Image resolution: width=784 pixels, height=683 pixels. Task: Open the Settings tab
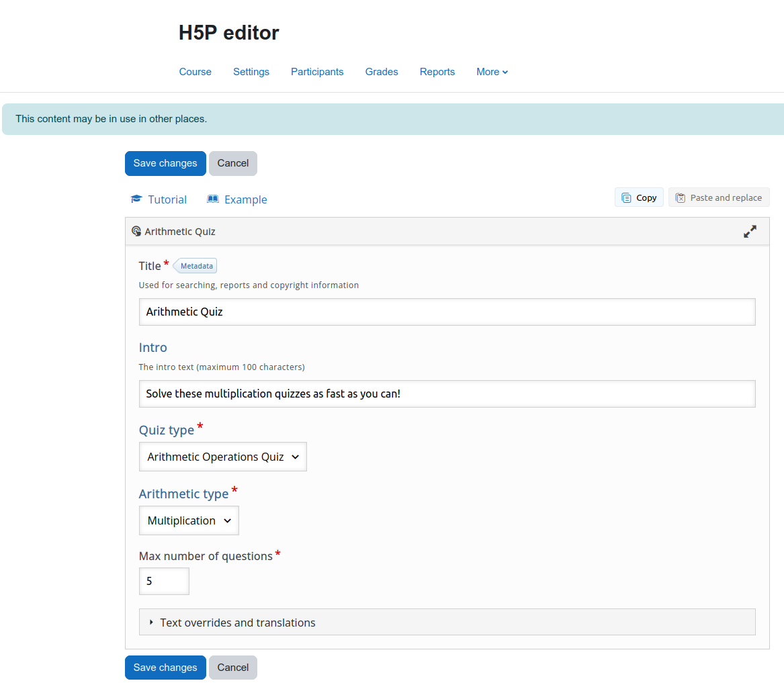coord(251,72)
